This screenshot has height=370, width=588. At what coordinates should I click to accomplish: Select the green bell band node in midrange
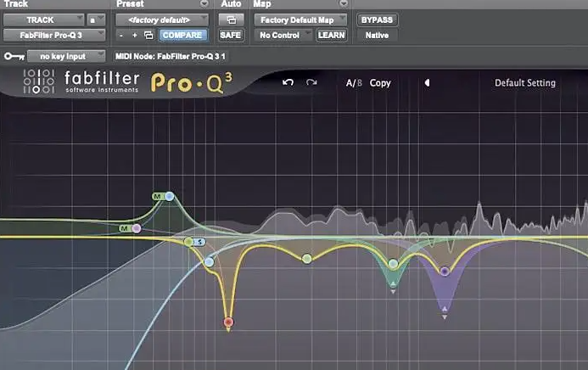(x=307, y=258)
